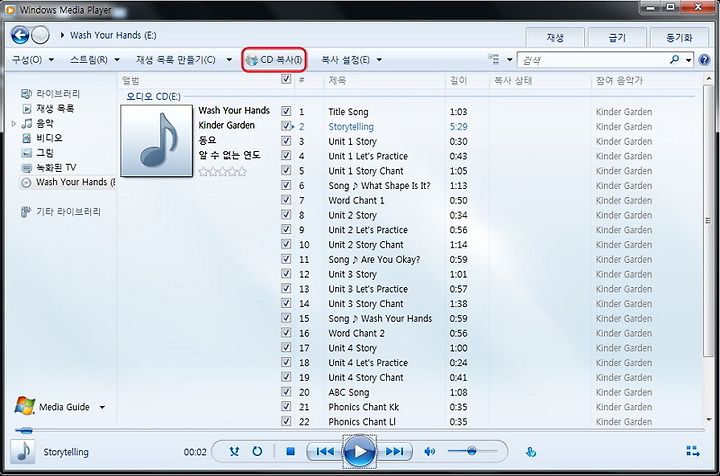This screenshot has width=720, height=476.
Task: Uncheck track 6 What Shape Is It checkbox
Action: coord(286,185)
